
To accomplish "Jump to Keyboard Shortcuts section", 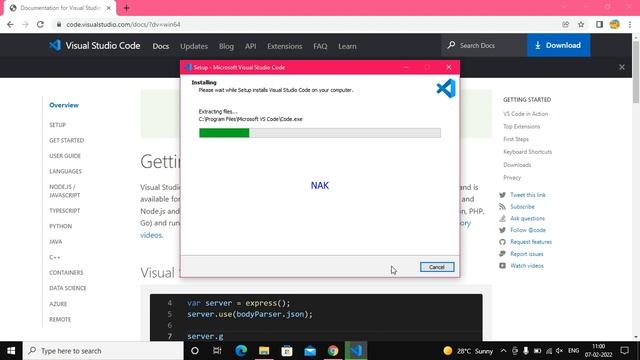I will (527, 152).
